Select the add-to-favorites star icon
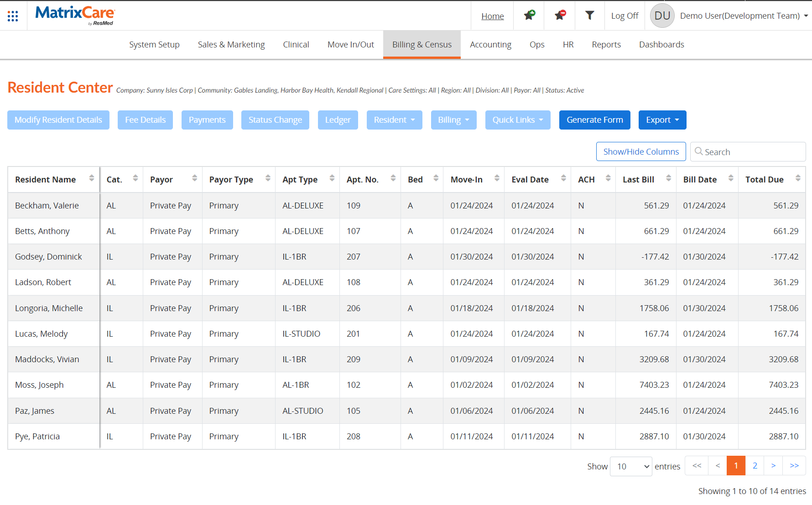This screenshot has height=505, width=812. tap(529, 15)
